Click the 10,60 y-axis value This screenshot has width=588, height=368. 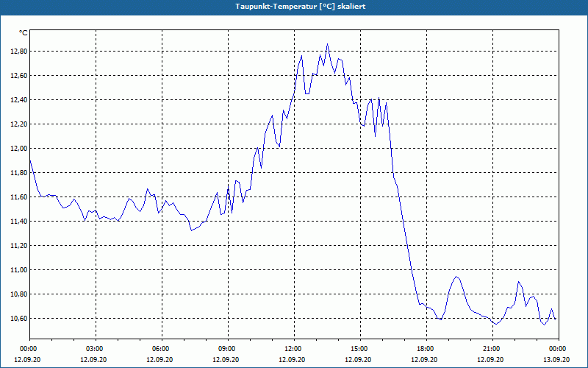(19, 319)
